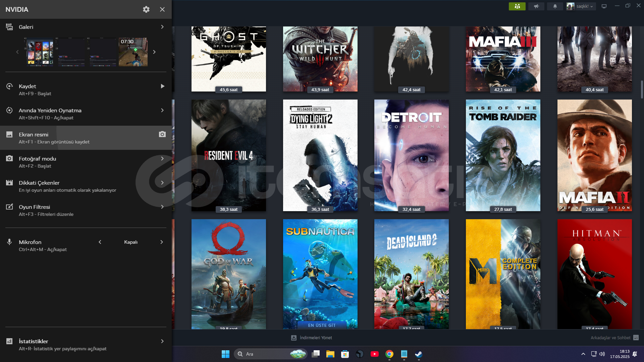This screenshot has width=644, height=362.
Task: Open the Windows Start menu
Action: coord(225,354)
